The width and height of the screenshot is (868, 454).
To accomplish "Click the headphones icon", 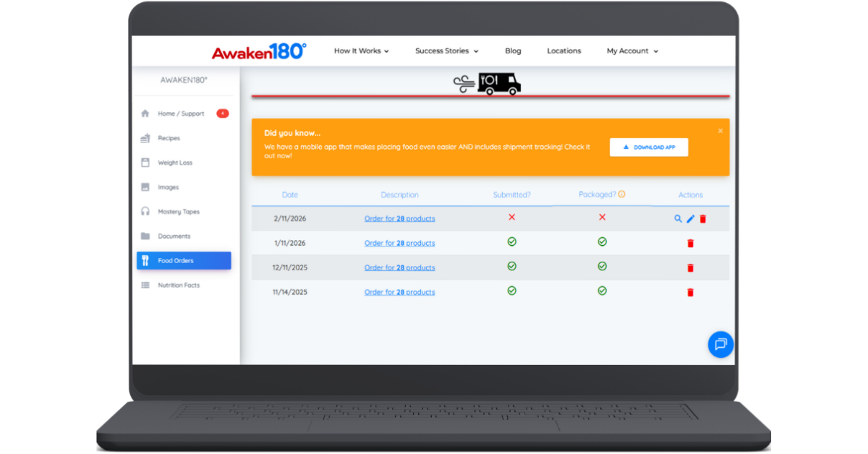I will coord(145,212).
